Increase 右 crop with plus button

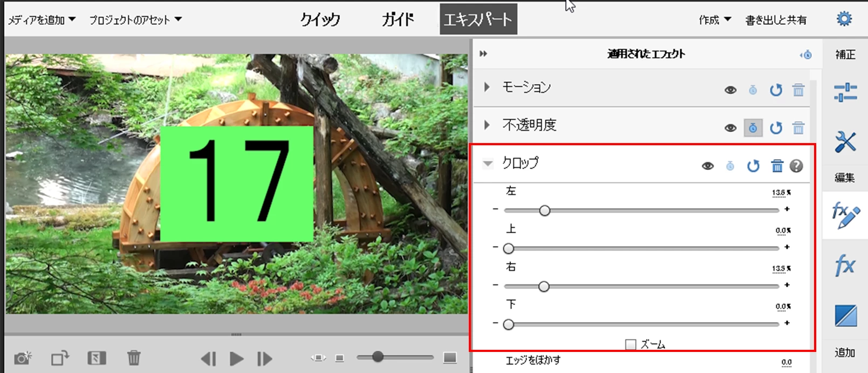787,285
